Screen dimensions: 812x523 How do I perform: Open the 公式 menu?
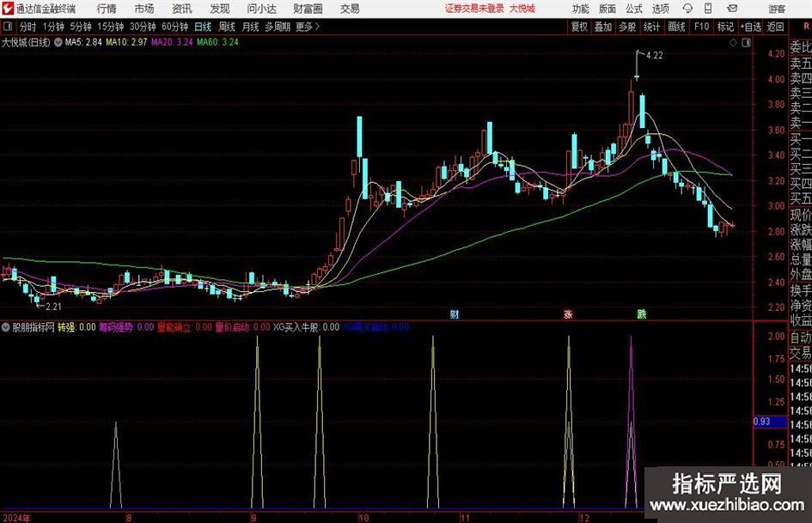point(634,9)
